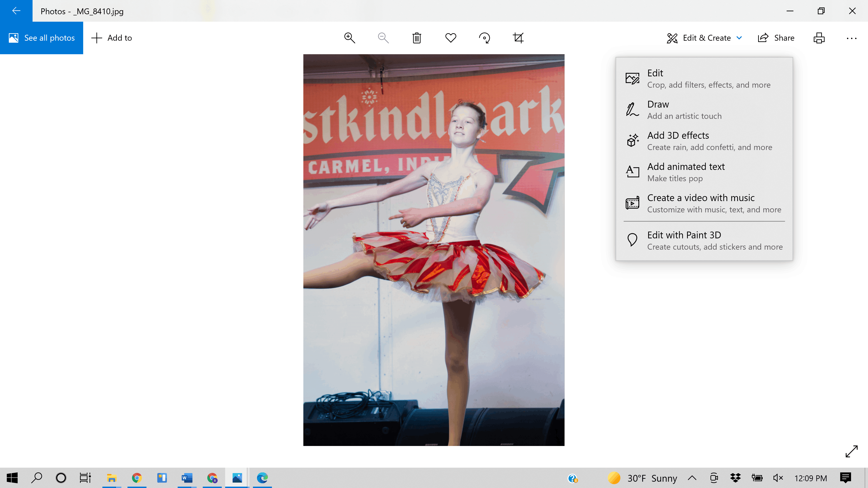Click the zoom in magnifier icon

349,38
